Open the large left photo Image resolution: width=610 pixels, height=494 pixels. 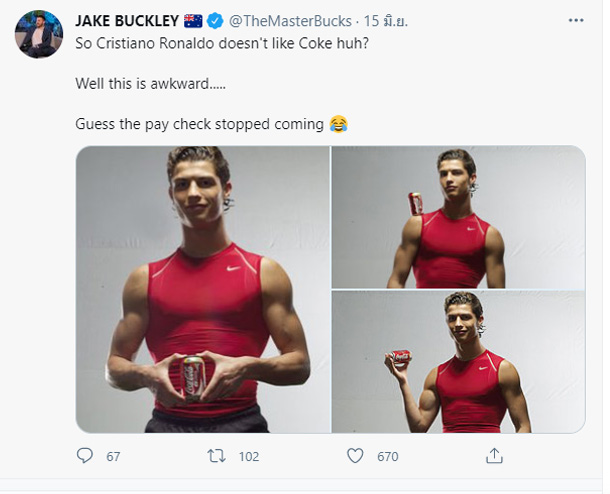pyautogui.click(x=203, y=289)
